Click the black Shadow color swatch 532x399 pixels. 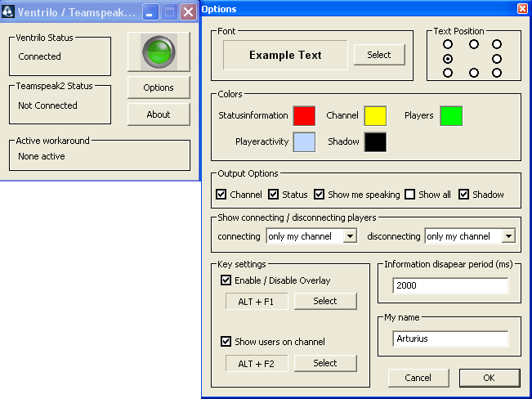[x=375, y=141]
